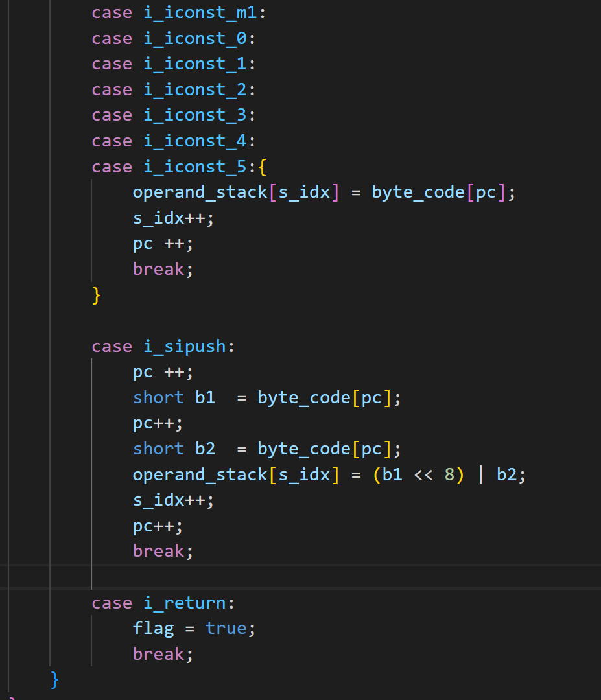Click the blue closing brace at bottom
The height and width of the screenshot is (700, 601).
coord(55,679)
